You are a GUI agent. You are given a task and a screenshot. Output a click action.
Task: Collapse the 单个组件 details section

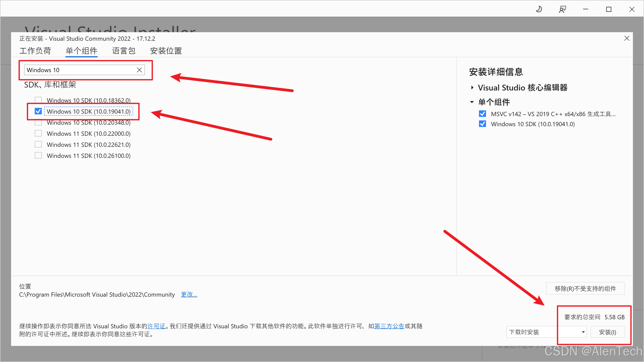pyautogui.click(x=472, y=102)
